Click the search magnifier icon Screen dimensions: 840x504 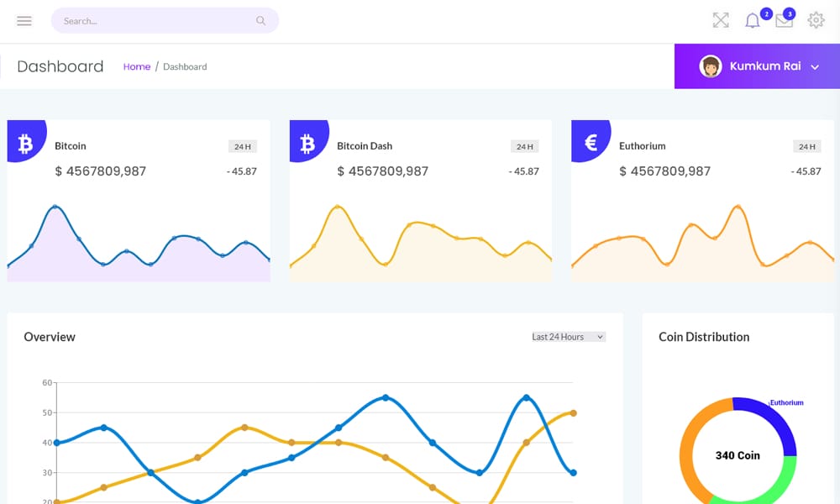pos(260,19)
